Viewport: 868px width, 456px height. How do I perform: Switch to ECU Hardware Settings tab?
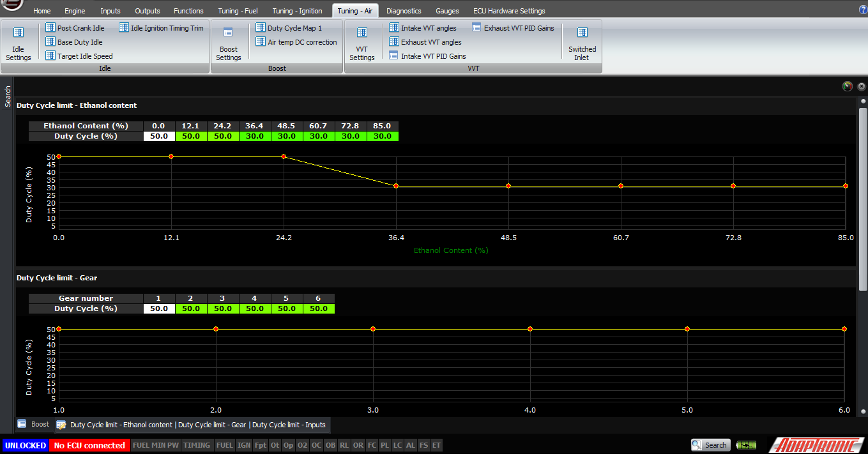point(509,11)
